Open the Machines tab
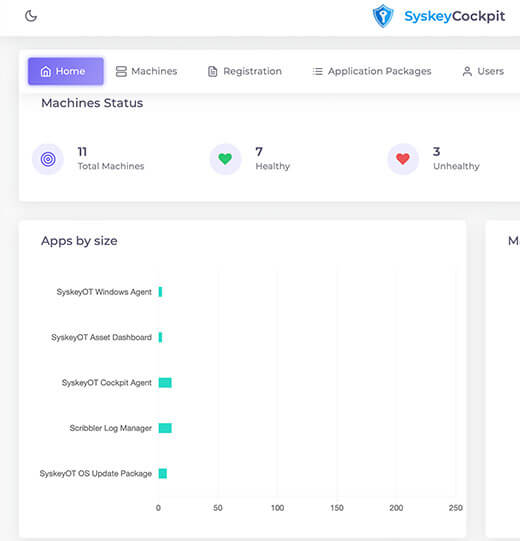Screen dimensions: 520x541 [146, 71]
